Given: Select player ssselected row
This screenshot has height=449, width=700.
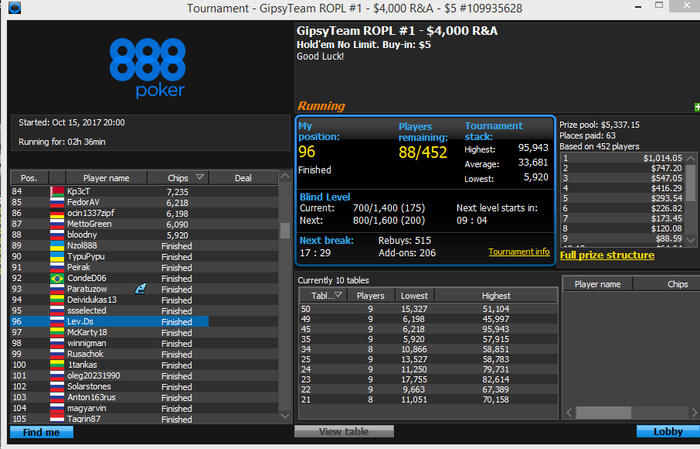Looking at the screenshot, I should coord(144,311).
